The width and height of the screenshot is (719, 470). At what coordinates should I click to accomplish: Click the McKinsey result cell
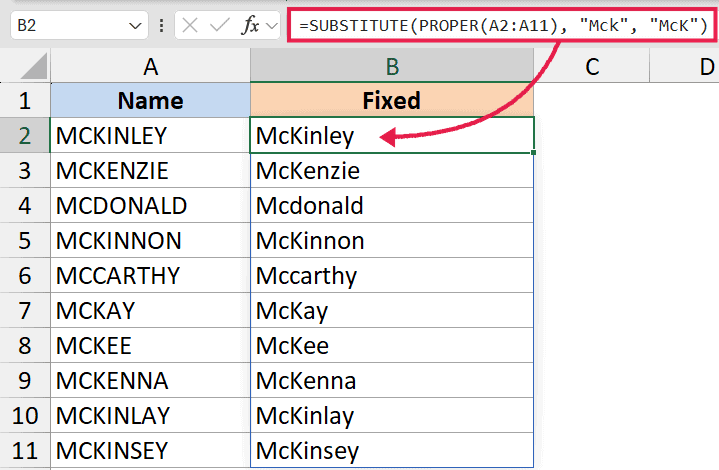pos(392,450)
